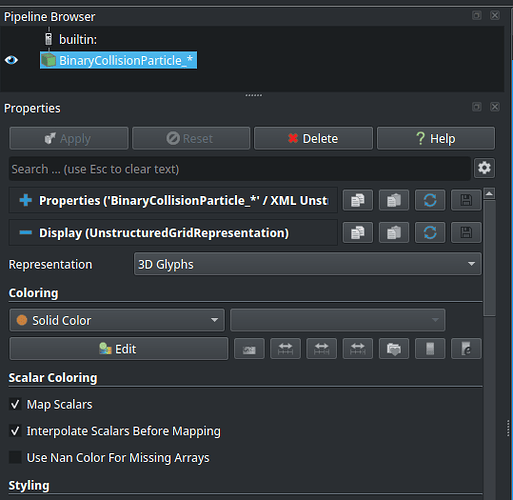
Task: Select the builtin: server entry
Action: (78, 40)
